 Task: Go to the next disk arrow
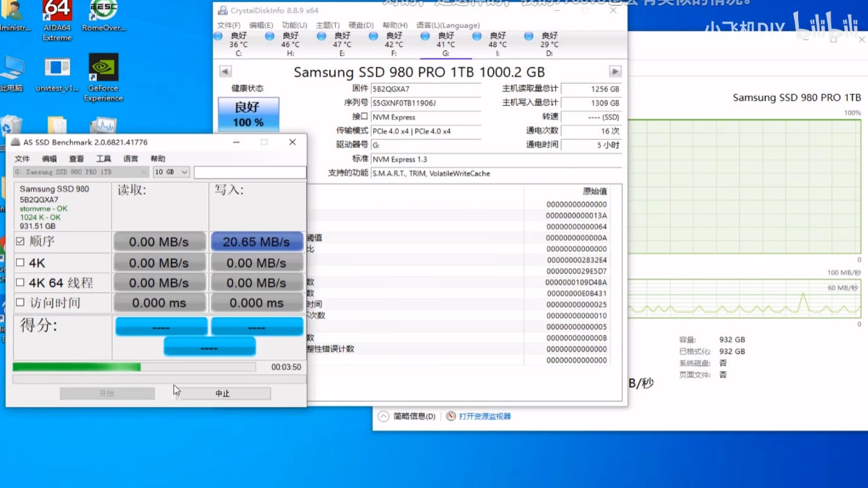coord(615,71)
